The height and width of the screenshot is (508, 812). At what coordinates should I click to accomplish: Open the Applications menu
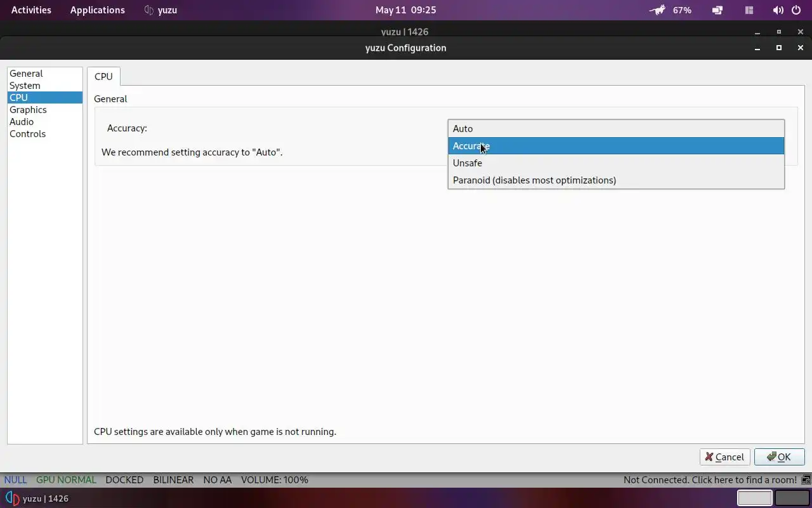(98, 10)
